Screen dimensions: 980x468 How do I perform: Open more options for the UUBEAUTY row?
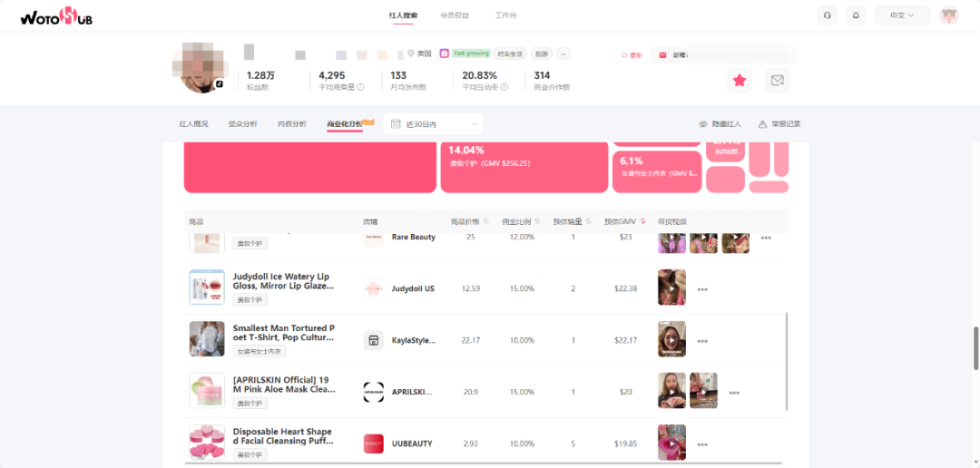coord(702,445)
